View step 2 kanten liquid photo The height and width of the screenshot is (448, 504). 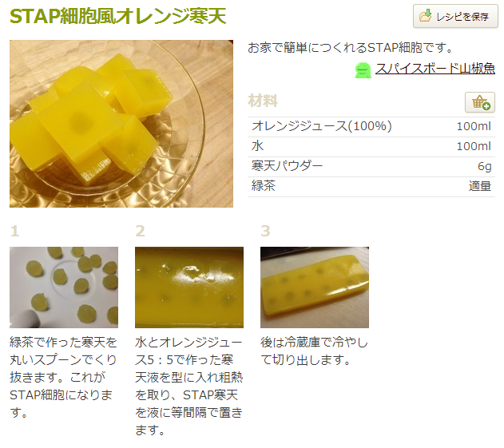[189, 287]
